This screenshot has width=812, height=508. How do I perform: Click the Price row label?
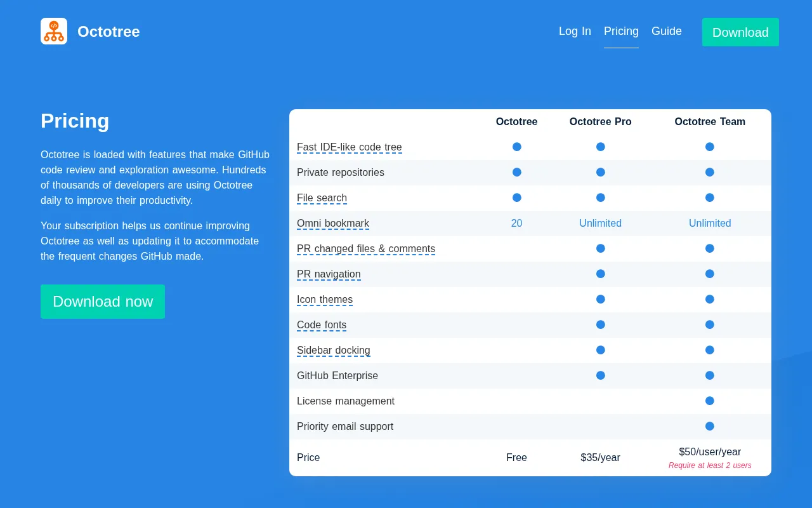tap(308, 458)
